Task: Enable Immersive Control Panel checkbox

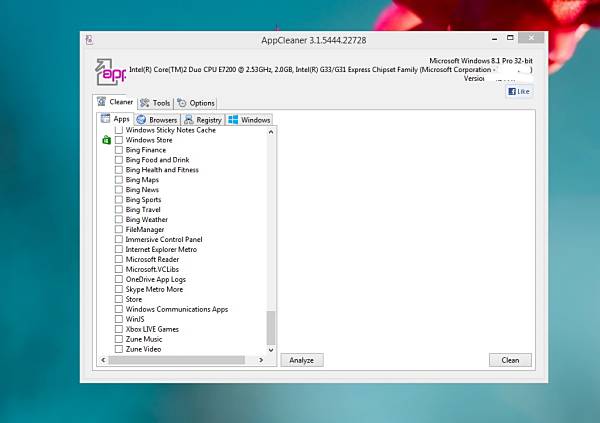Action: 119,239
